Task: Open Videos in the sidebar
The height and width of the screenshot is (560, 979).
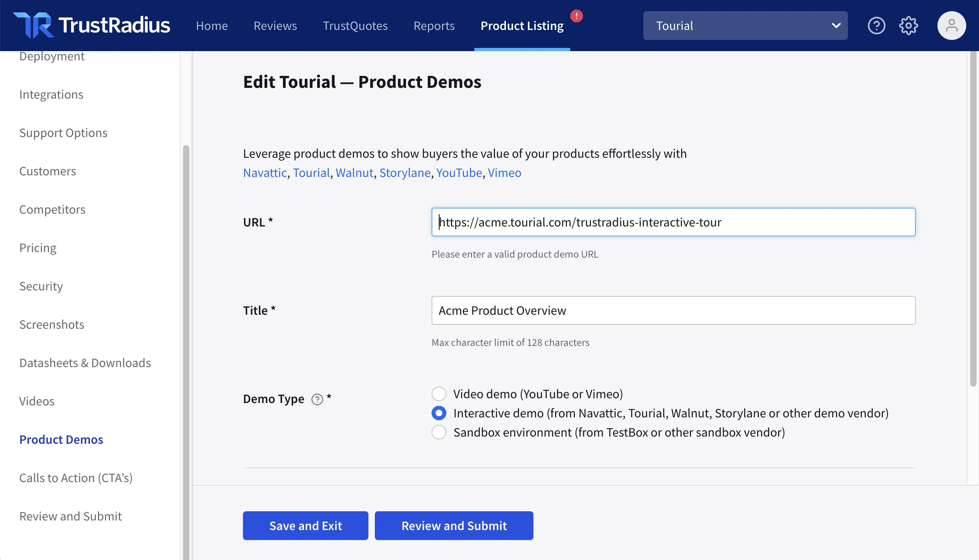Action: (37, 401)
